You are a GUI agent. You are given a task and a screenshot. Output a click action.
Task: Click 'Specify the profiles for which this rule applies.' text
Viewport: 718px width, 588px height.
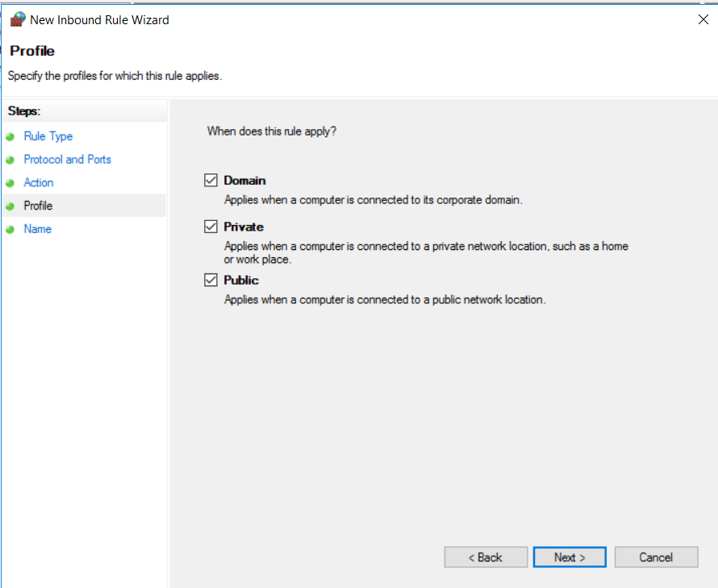coord(115,76)
